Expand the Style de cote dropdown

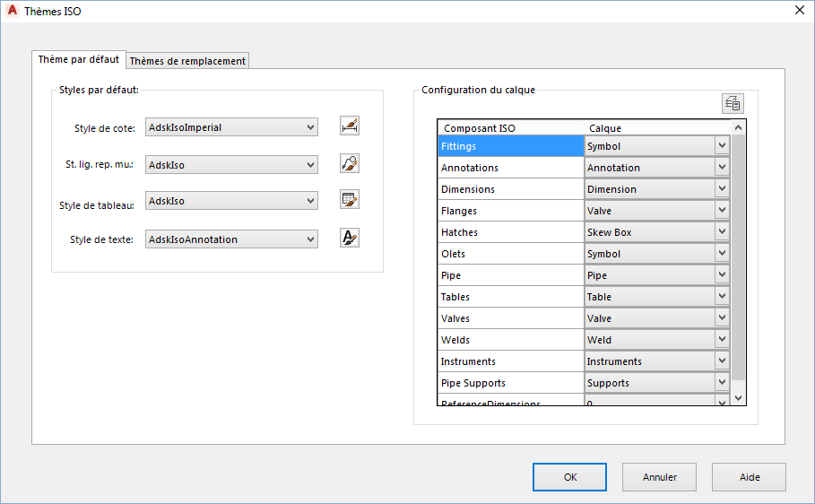tap(310, 127)
